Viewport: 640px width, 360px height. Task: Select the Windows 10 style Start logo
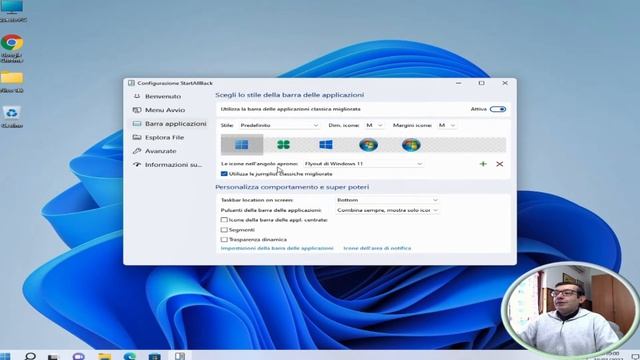coord(326,144)
